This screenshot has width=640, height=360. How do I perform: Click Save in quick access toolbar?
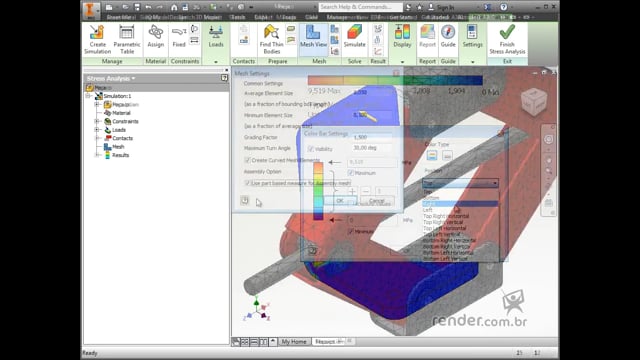point(137,7)
